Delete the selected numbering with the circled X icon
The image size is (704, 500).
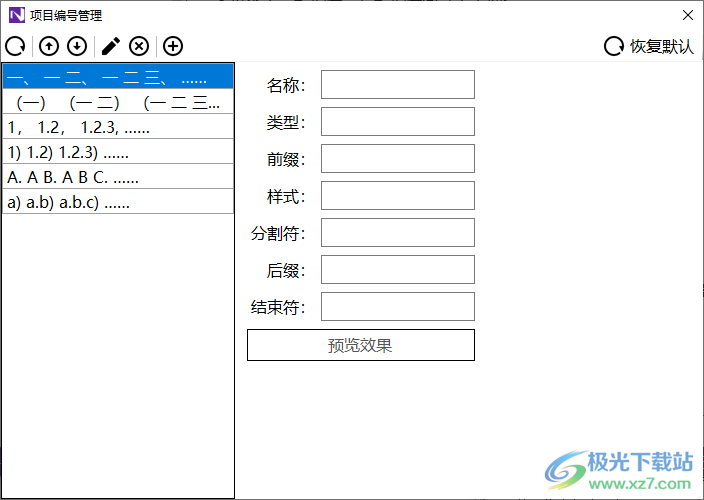(x=139, y=46)
